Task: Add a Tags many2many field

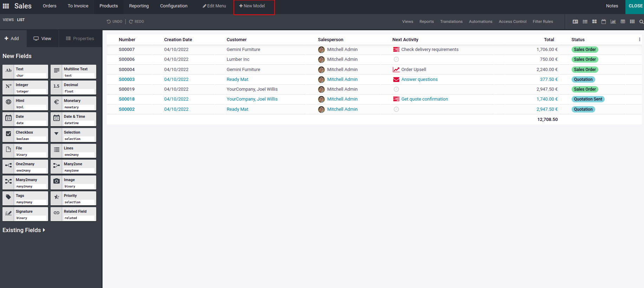Action: point(25,198)
